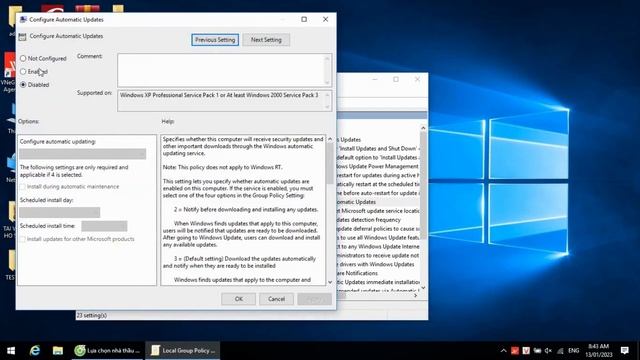Select restart at the scheduled time policy row
The width and height of the screenshot is (640, 360).
click(378, 184)
